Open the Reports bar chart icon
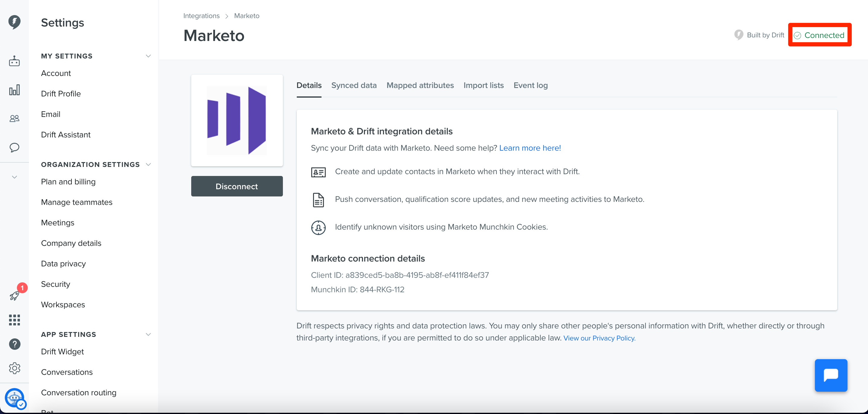This screenshot has width=868, height=414. [14, 90]
